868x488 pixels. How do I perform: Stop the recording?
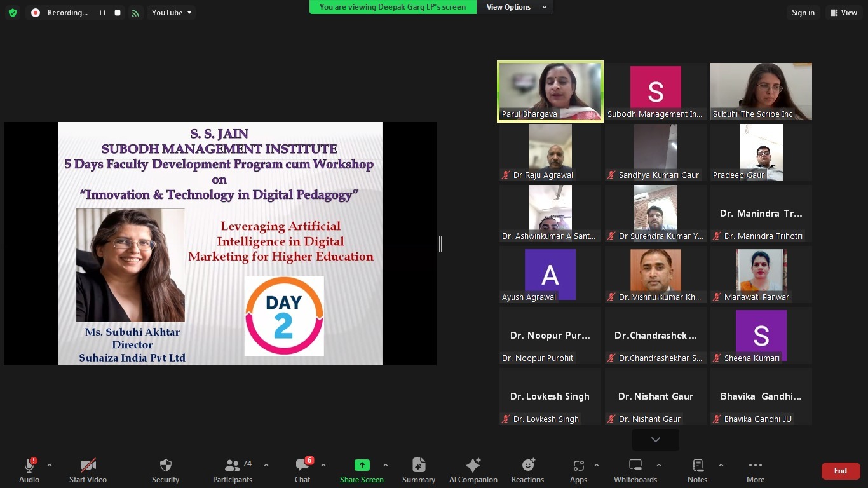click(x=118, y=13)
